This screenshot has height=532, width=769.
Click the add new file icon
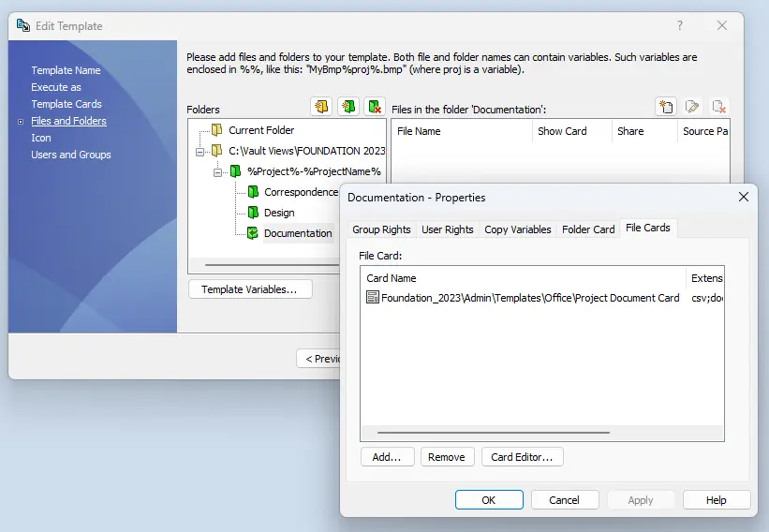666,107
